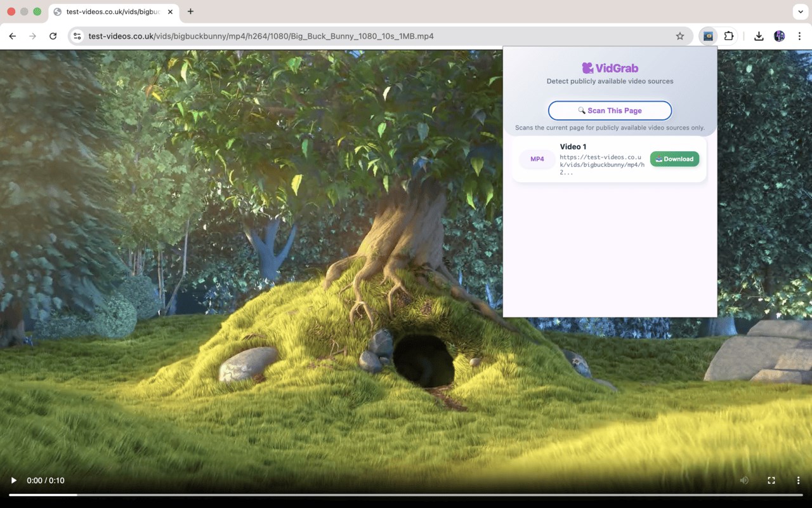Click the browser forward arrow
This screenshot has width=812, height=508.
33,36
